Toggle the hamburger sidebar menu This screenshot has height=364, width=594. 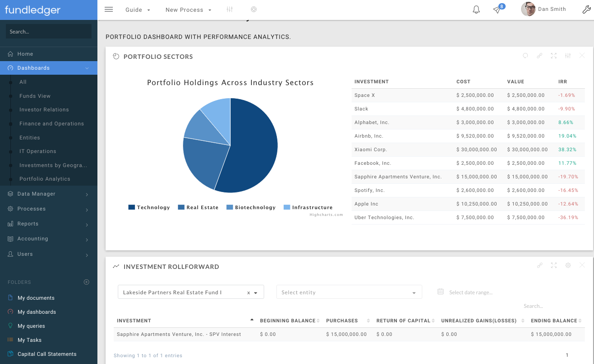click(x=109, y=10)
